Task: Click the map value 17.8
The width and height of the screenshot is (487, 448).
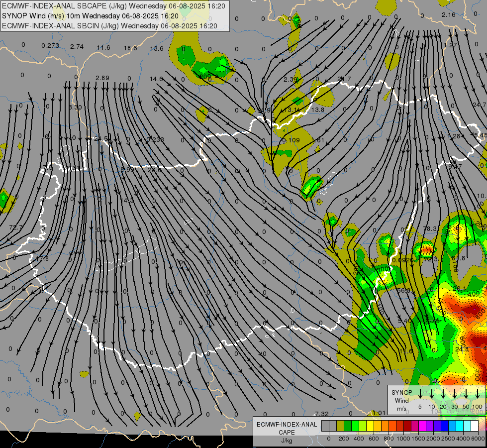Action: point(42,258)
